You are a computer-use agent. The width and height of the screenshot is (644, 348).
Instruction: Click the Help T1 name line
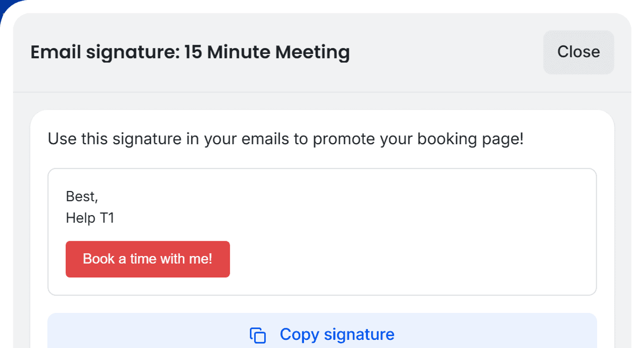click(90, 218)
